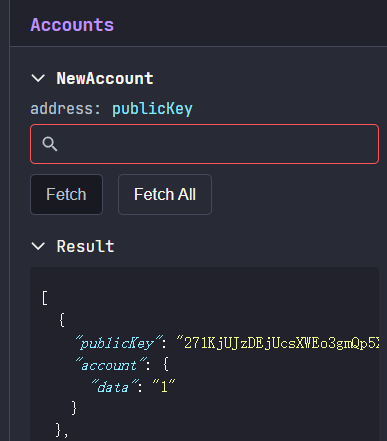Viewport: 387px width, 441px height.
Task: Click the "1" data value in result
Action: (164, 387)
